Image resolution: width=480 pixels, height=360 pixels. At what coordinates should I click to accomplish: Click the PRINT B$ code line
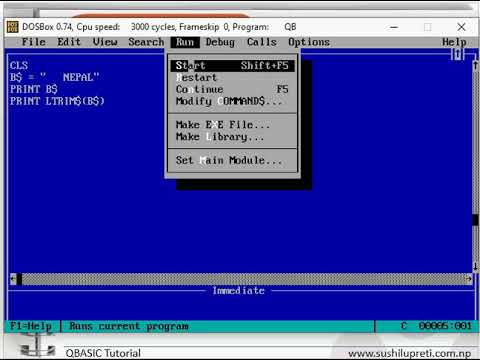pos(34,89)
